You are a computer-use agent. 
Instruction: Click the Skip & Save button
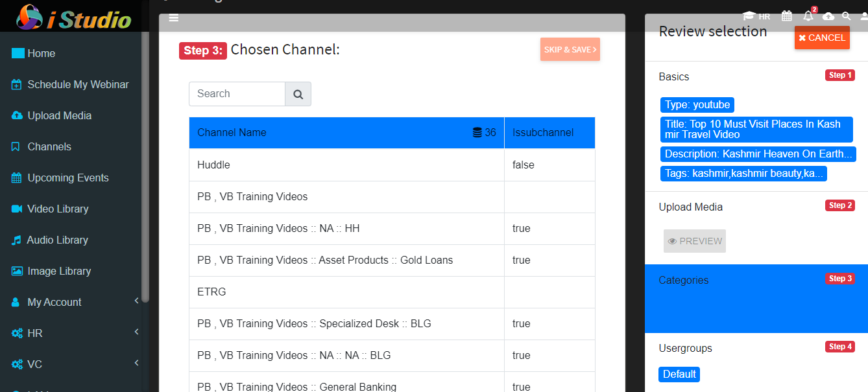click(x=570, y=49)
